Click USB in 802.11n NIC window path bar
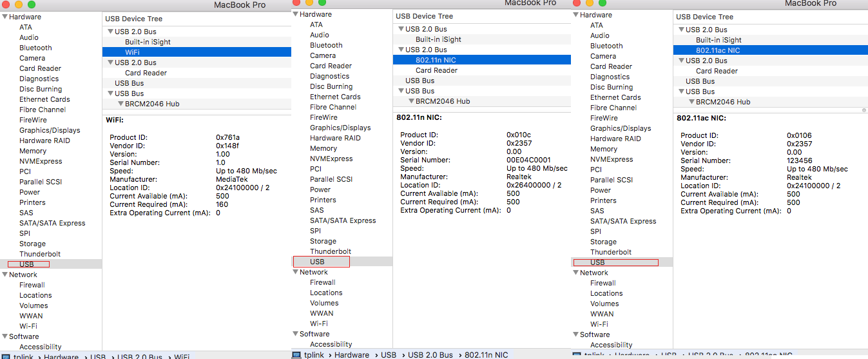Screen dimensions: 868x359 click(389, 355)
